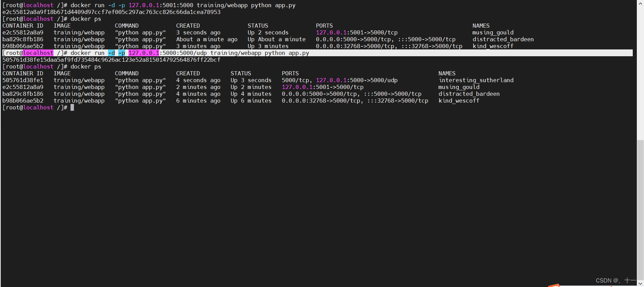The height and width of the screenshot is (287, 644).
Task: Click the terminal cursor at the last prompt
Action: coord(72,107)
